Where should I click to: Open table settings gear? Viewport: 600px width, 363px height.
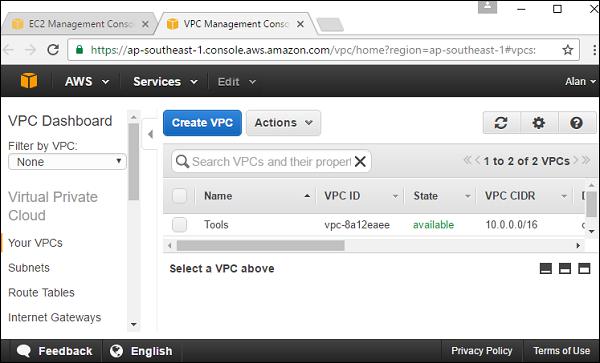[539, 123]
